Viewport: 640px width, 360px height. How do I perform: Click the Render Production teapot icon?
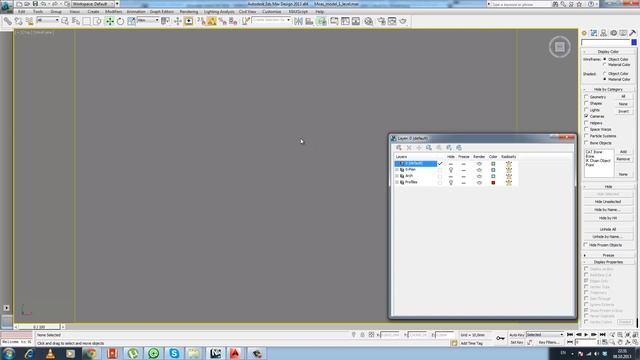[x=403, y=21]
